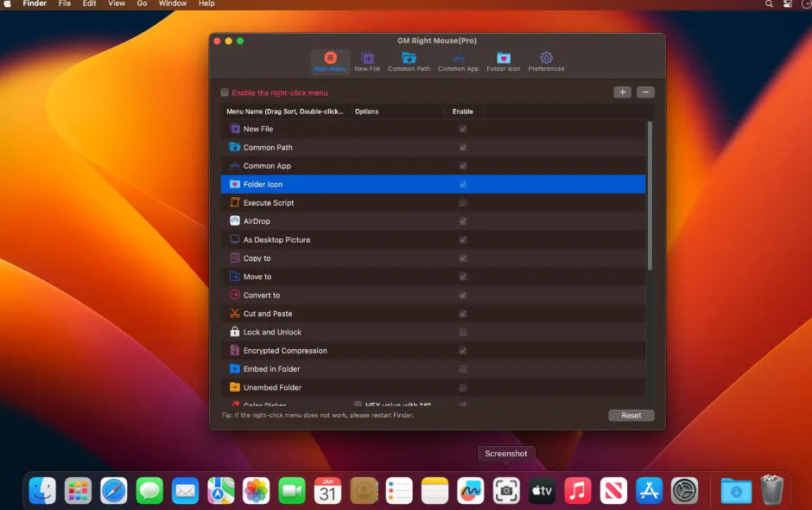The image size is (812, 510).
Task: Enable the Embed in Folder checkbox
Action: [x=462, y=369]
